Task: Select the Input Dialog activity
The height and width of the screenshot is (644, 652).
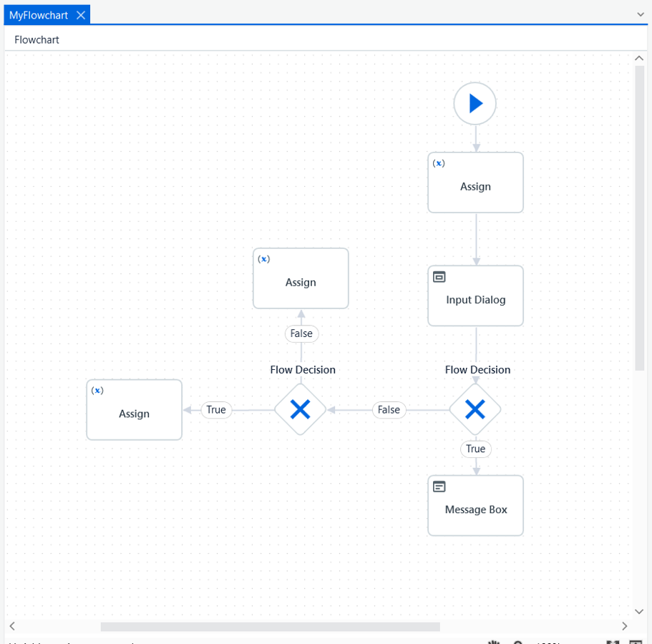Action: pos(475,296)
